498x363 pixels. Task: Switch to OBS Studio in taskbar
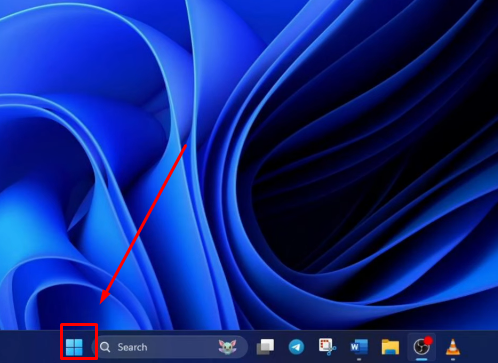click(422, 347)
